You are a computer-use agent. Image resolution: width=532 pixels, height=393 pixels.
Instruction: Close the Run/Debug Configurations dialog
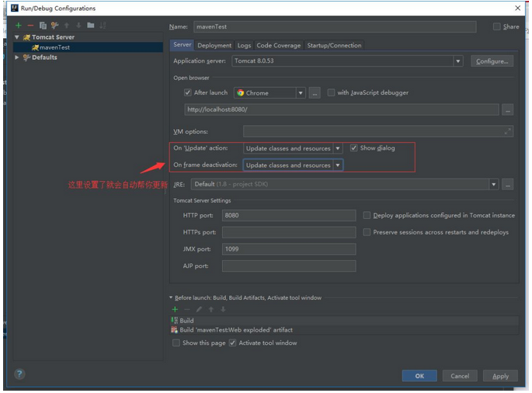[x=517, y=8]
